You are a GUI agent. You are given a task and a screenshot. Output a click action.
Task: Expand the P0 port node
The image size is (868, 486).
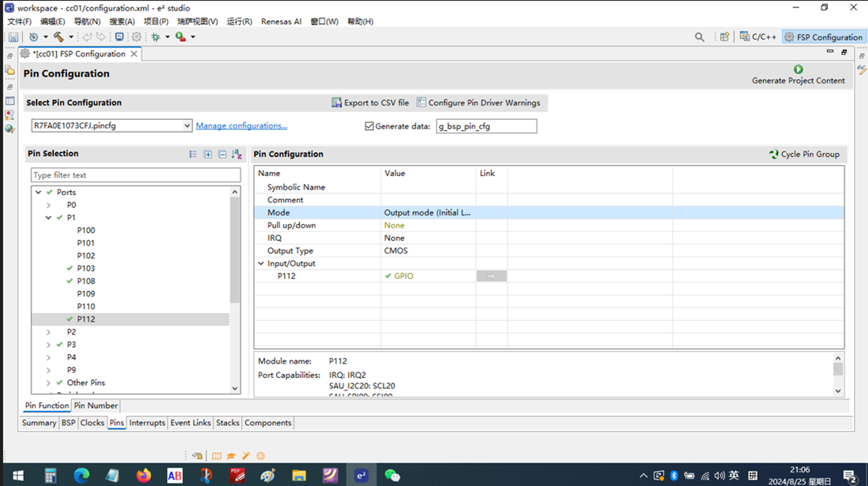pos(48,205)
